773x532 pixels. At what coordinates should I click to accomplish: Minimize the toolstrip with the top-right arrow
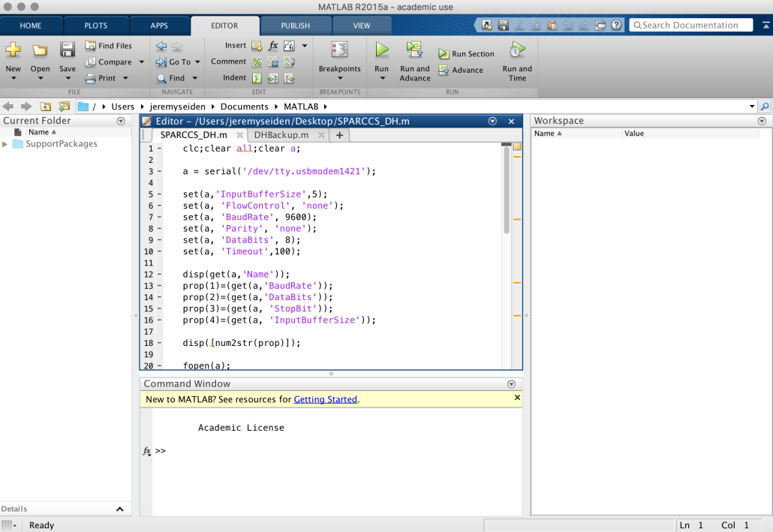(x=766, y=26)
